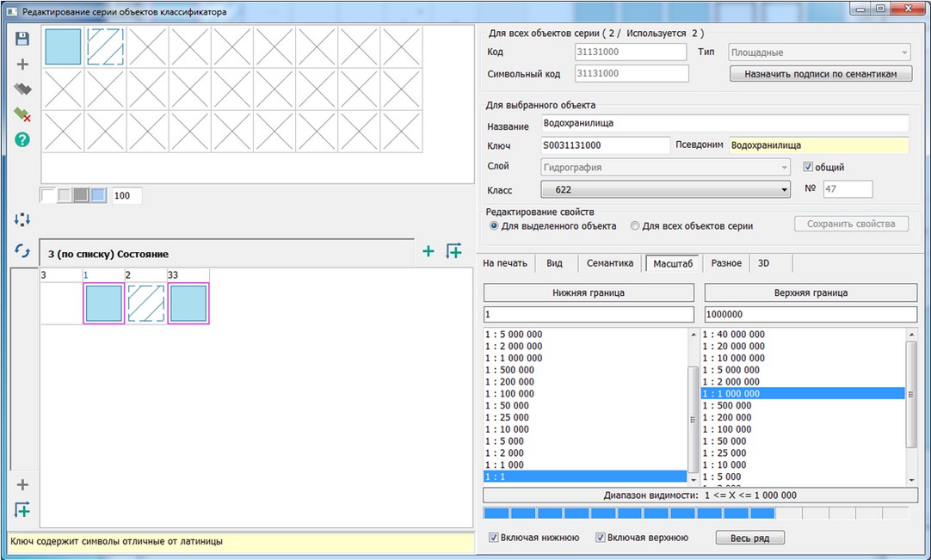This screenshot has height=560, width=931.
Task: Open the Класс dropdown showing 622
Action: 665,189
